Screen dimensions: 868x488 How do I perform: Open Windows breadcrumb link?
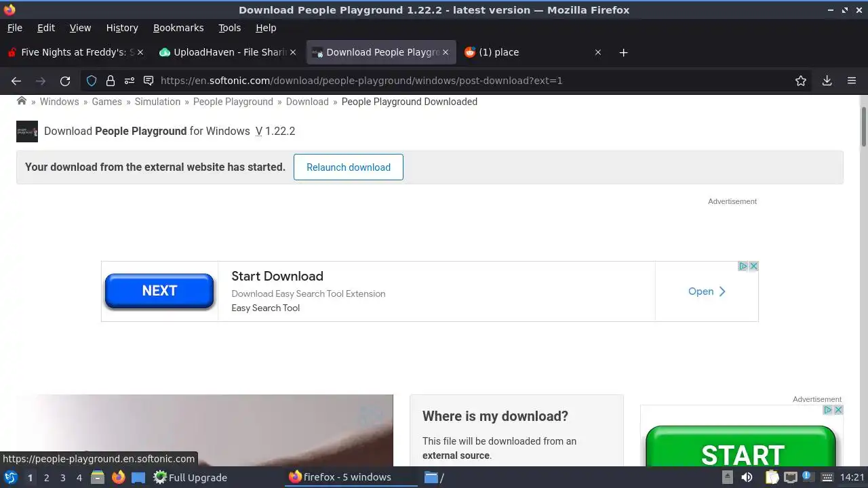pos(59,102)
